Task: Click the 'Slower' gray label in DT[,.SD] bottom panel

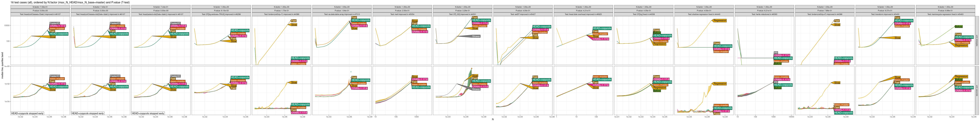Action: point(476,89)
